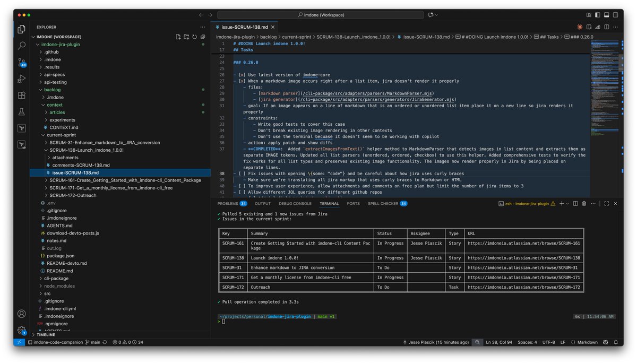637x364 pixels.
Task: Open the Explorer view in activity bar
Action: coord(21,29)
